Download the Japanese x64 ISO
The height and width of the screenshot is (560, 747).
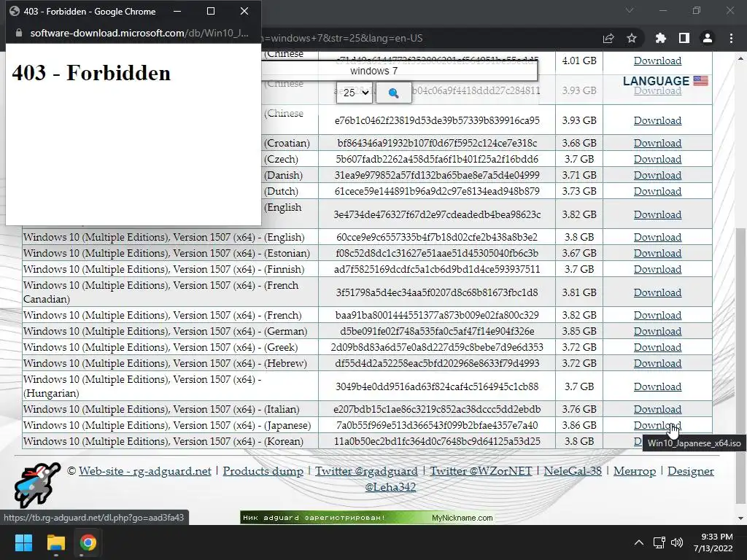pos(657,425)
